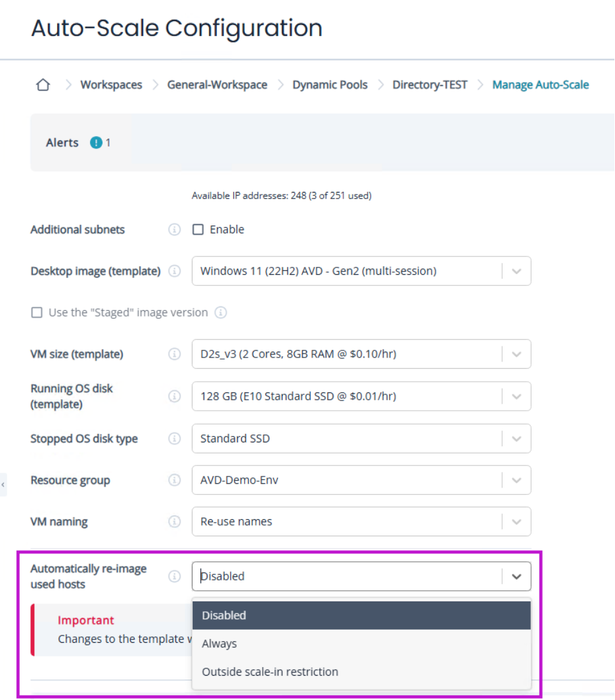The width and height of the screenshot is (615, 700).
Task: Click info icon for Stopped OS disk type
Action: point(174,438)
